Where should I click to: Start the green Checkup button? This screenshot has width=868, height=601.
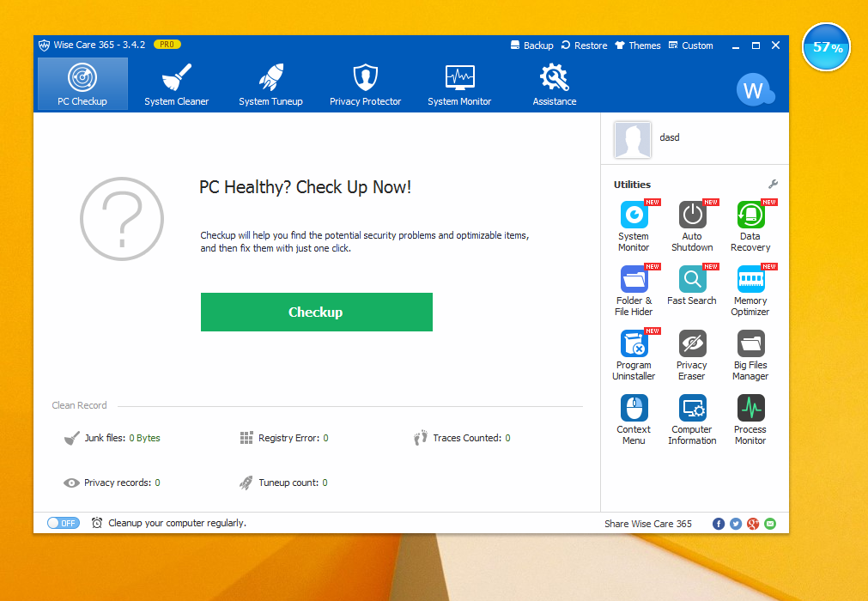(x=317, y=313)
